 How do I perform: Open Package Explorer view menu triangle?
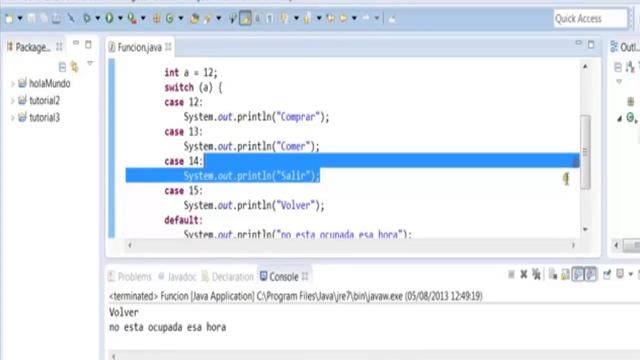[x=90, y=63]
